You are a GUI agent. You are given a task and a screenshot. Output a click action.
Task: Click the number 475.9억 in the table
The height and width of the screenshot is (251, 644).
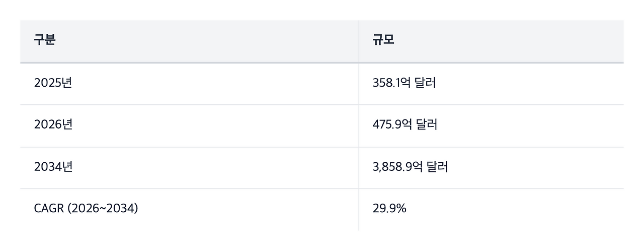(x=393, y=125)
